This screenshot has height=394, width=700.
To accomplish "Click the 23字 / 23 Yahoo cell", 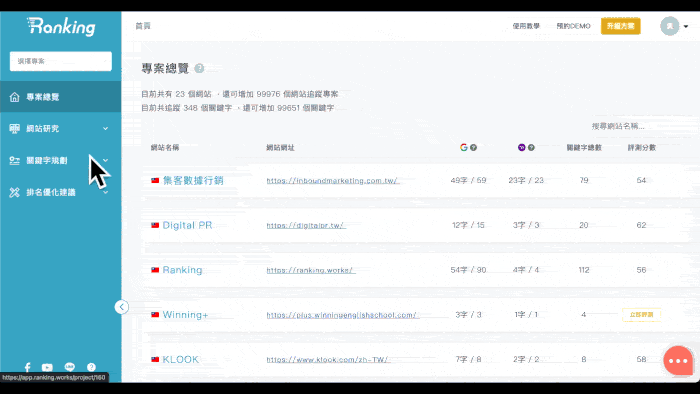I will (x=526, y=180).
